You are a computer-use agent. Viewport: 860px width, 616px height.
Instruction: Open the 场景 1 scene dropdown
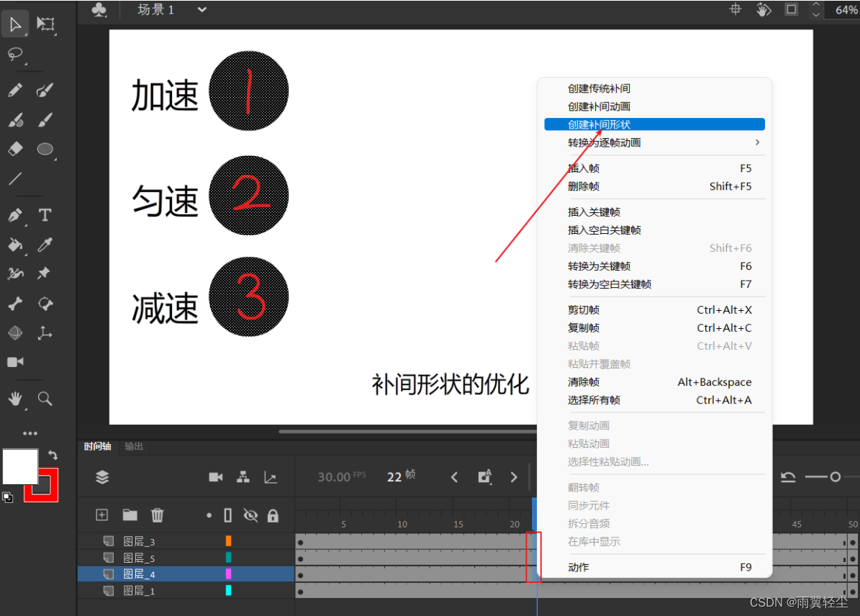tap(202, 9)
